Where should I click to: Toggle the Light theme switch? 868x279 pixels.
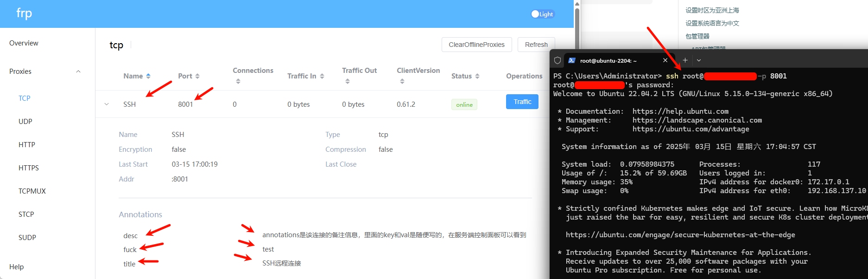[x=542, y=14]
